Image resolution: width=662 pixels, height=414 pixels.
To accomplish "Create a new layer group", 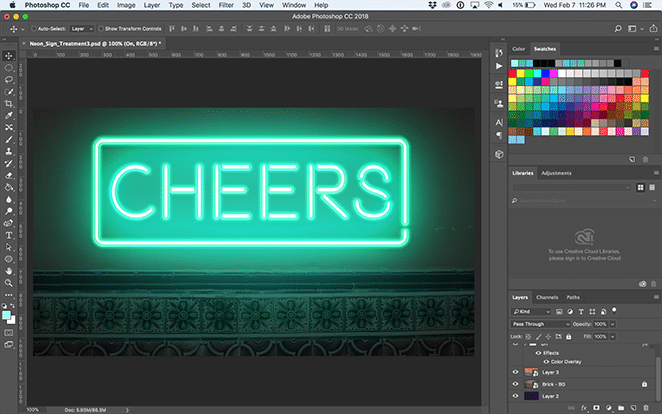I will pyautogui.click(x=621, y=408).
